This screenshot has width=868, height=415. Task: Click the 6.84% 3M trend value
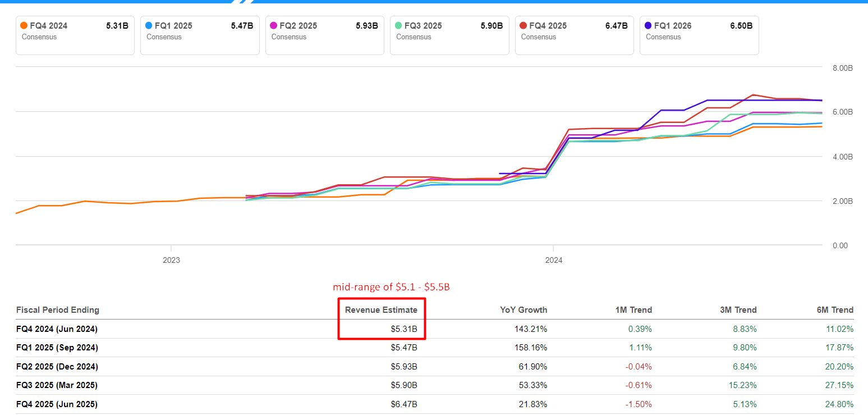[x=745, y=367]
